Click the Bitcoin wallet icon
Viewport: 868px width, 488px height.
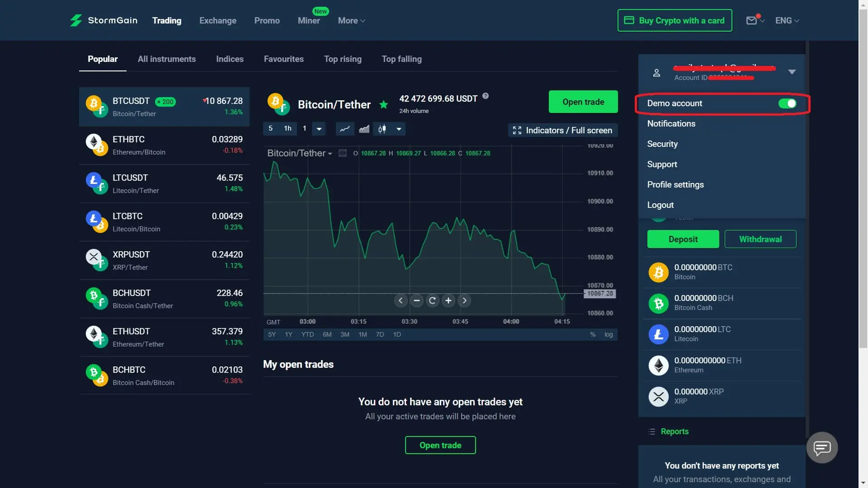pyautogui.click(x=659, y=272)
